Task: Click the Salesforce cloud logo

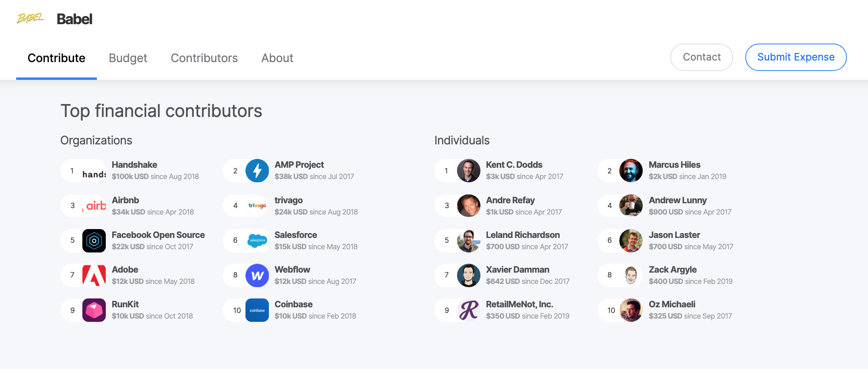Action: pyautogui.click(x=257, y=241)
